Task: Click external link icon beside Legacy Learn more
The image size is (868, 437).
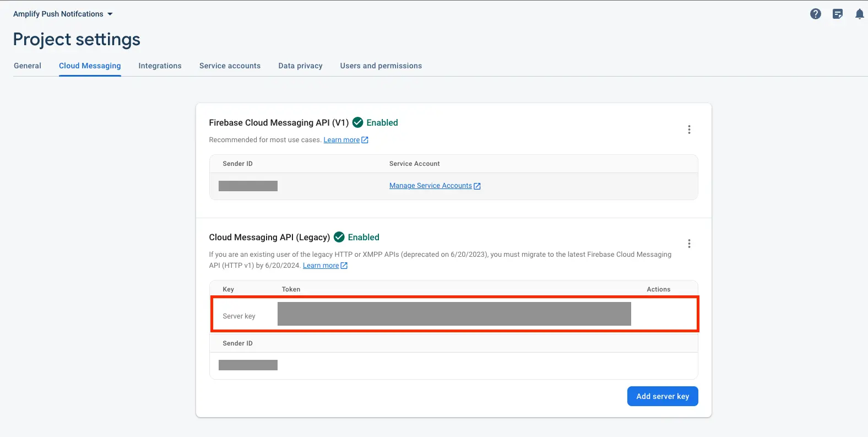Action: pyautogui.click(x=344, y=266)
